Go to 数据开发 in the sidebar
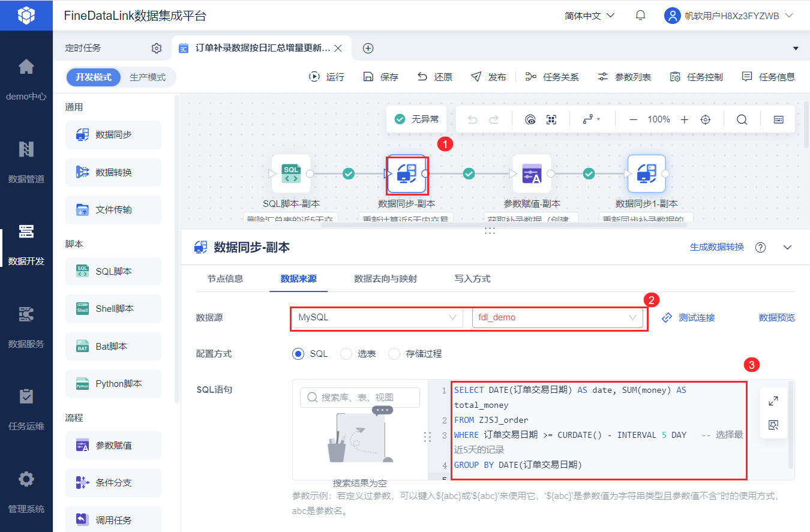 click(26, 245)
